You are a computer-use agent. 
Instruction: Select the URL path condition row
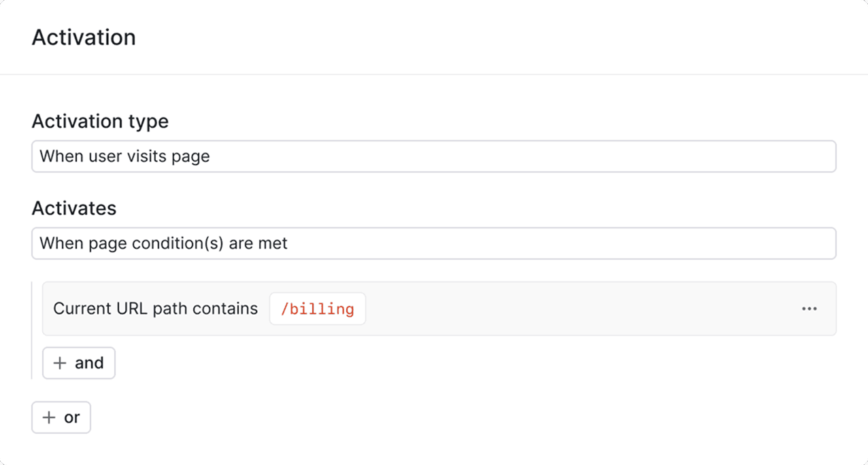[544, 309]
